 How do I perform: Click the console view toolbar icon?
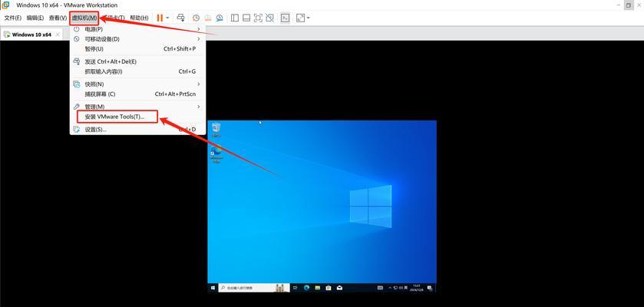click(285, 18)
